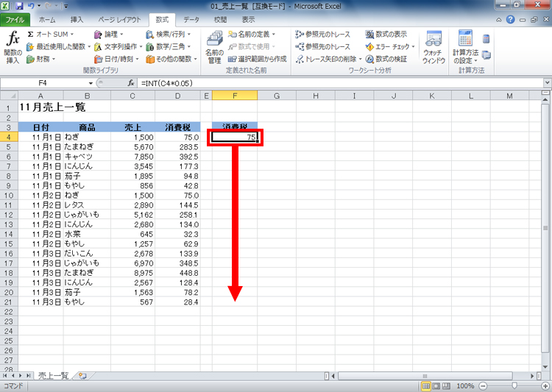Click エラー チェック button
Screen dimensions: 552x392
[390, 46]
